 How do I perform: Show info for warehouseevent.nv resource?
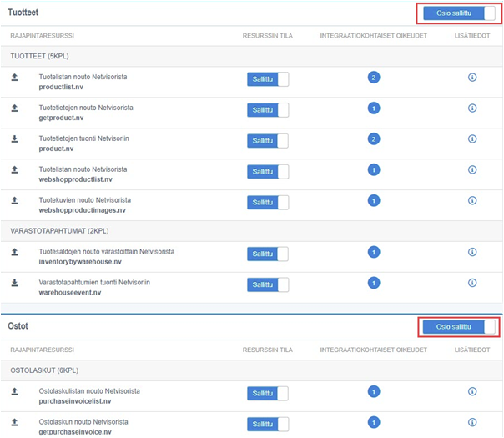tap(471, 283)
